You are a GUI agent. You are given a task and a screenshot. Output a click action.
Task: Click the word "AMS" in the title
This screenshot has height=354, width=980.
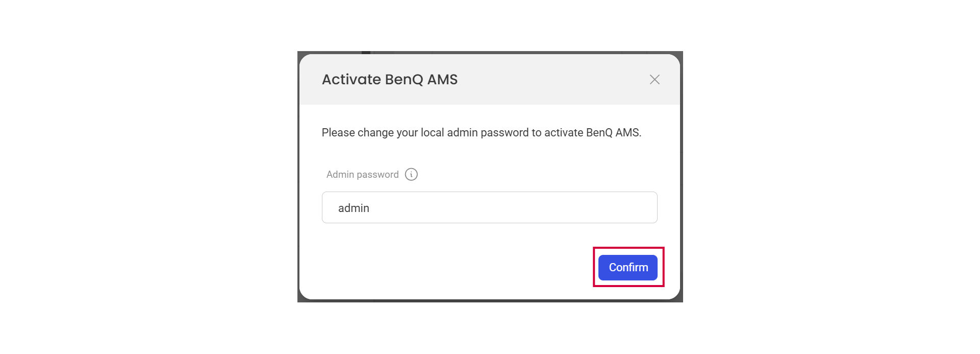point(442,80)
